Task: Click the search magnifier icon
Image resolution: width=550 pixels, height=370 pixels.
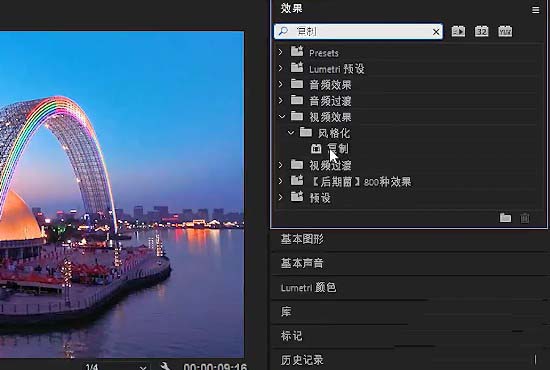Action: (283, 32)
